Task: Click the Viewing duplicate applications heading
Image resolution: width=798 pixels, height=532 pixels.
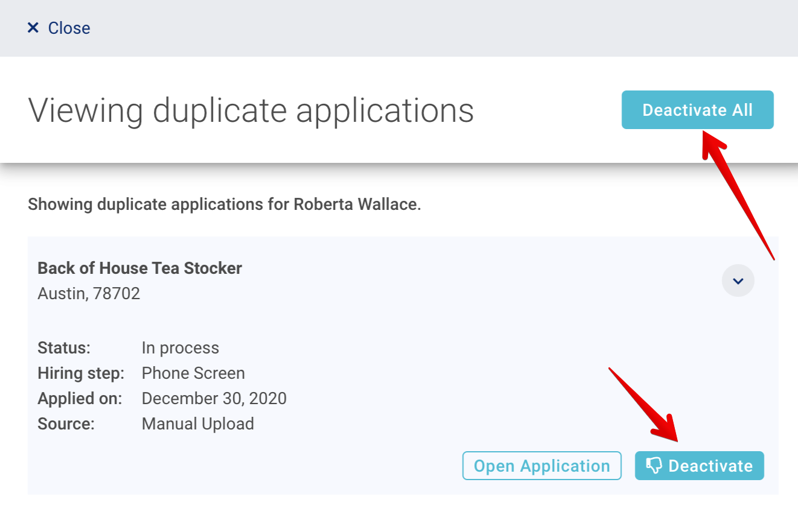Action: tap(251, 110)
